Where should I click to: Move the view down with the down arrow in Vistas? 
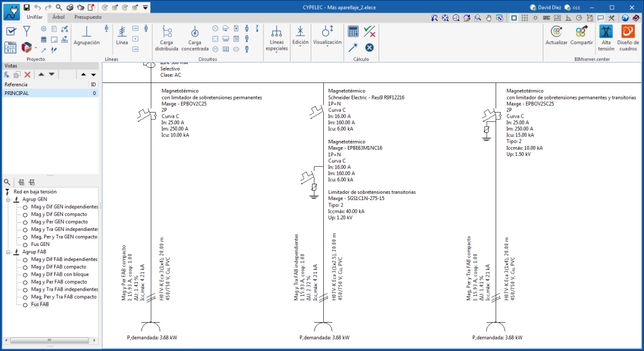52,74
